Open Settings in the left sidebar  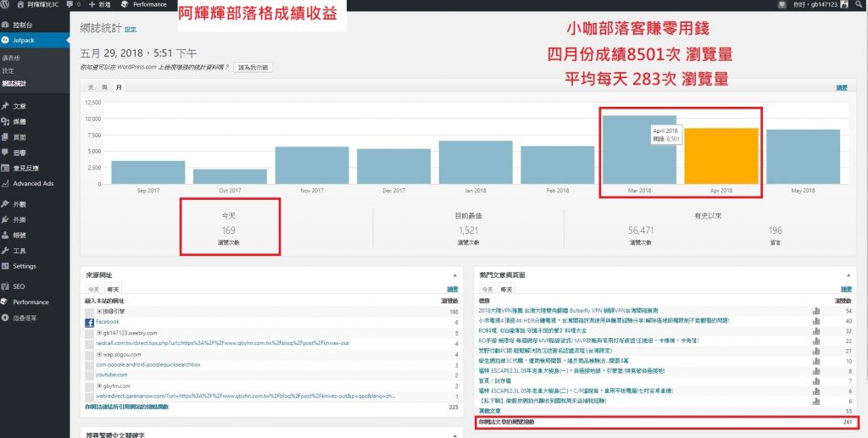tap(25, 266)
